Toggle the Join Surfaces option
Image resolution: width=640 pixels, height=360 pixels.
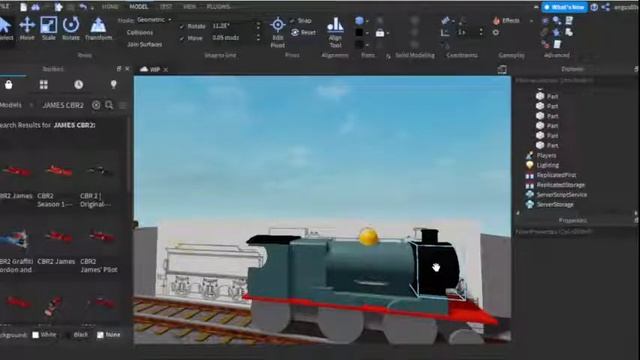tap(144, 44)
